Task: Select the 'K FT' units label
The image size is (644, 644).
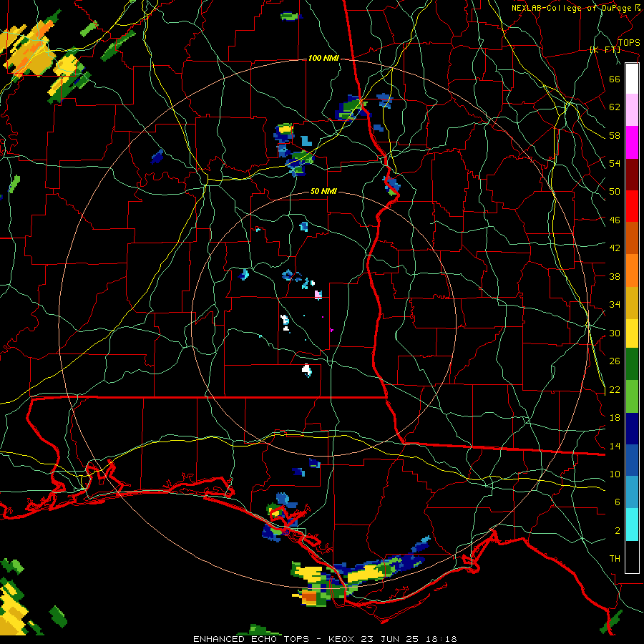Action: pyautogui.click(x=605, y=50)
